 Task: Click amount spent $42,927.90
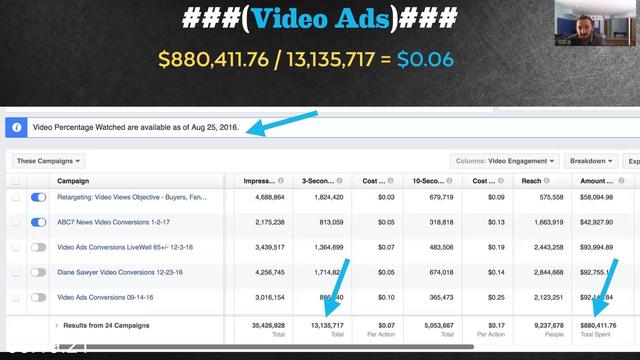click(x=596, y=222)
